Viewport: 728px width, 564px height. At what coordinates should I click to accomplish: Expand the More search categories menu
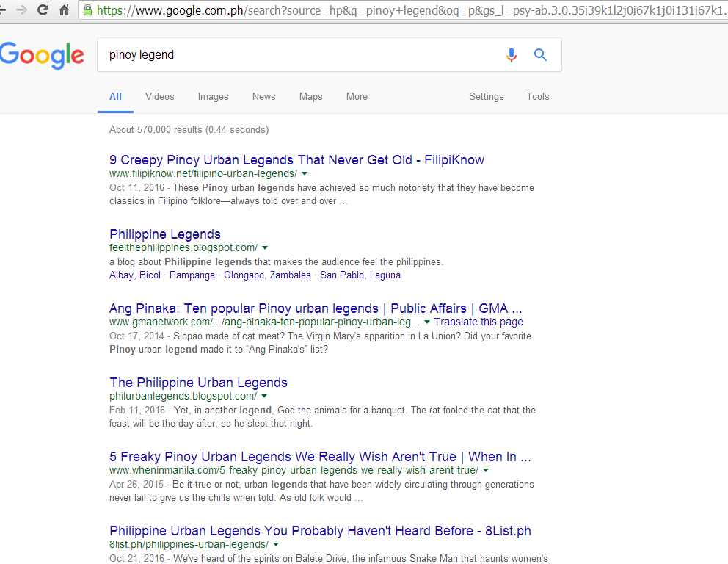pyautogui.click(x=357, y=96)
